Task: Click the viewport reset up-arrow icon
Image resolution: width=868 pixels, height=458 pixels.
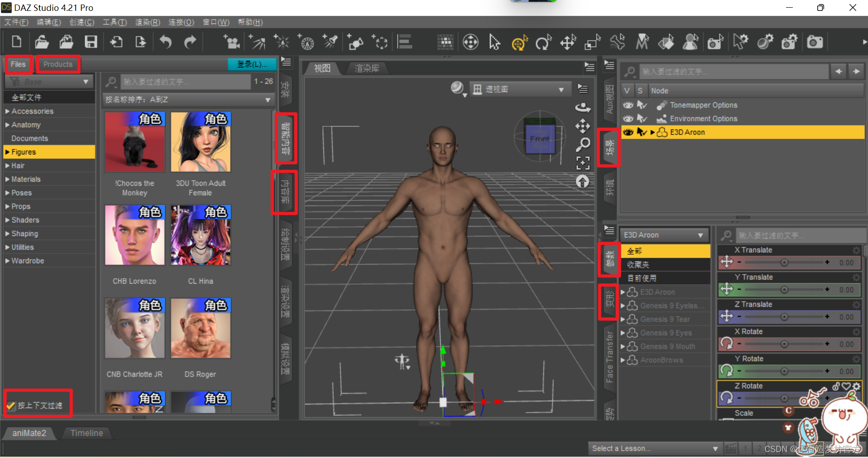Action: [x=583, y=182]
